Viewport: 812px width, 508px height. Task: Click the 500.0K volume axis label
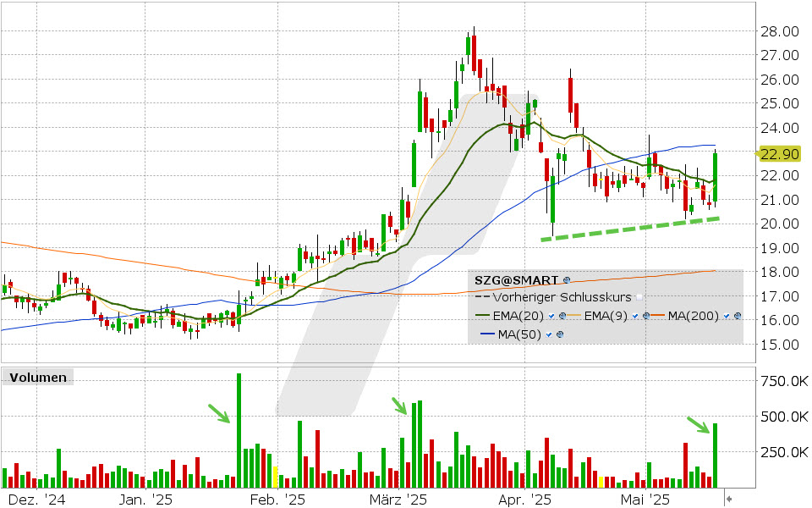pyautogui.click(x=784, y=417)
